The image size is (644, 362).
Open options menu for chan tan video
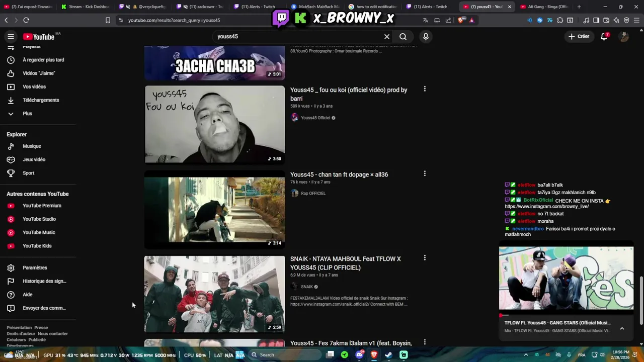tap(425, 173)
